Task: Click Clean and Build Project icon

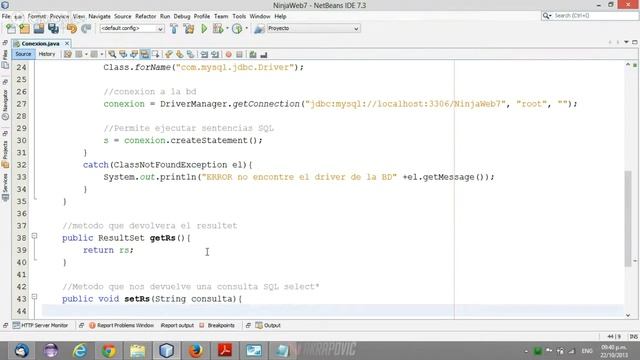Action: pyautogui.click(x=189, y=29)
